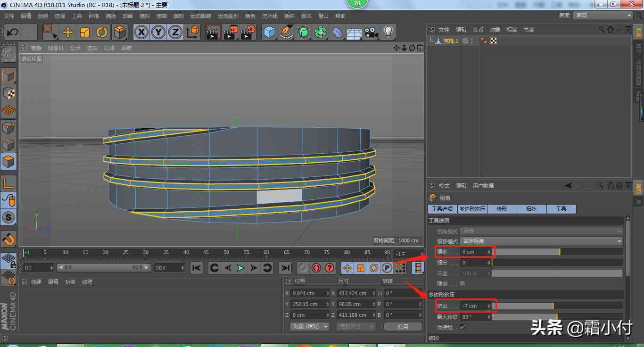Image resolution: width=644 pixels, height=347 pixels.
Task: Add a Cube primitive object
Action: [269, 32]
